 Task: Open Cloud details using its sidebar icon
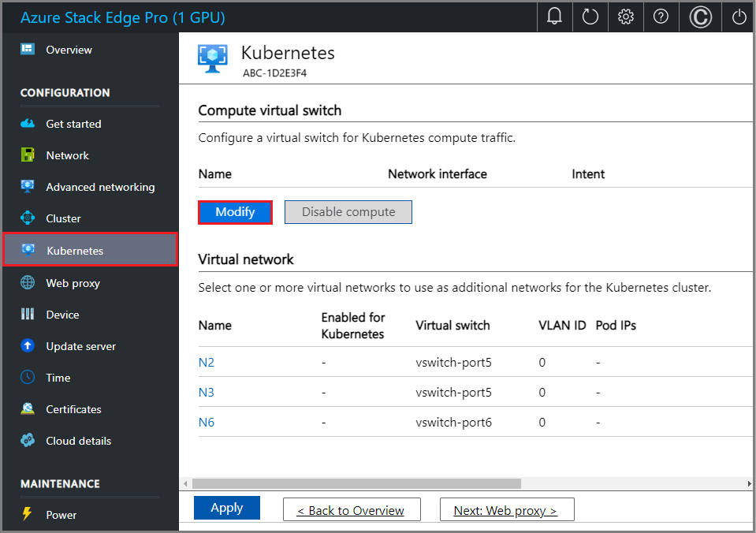[26, 441]
